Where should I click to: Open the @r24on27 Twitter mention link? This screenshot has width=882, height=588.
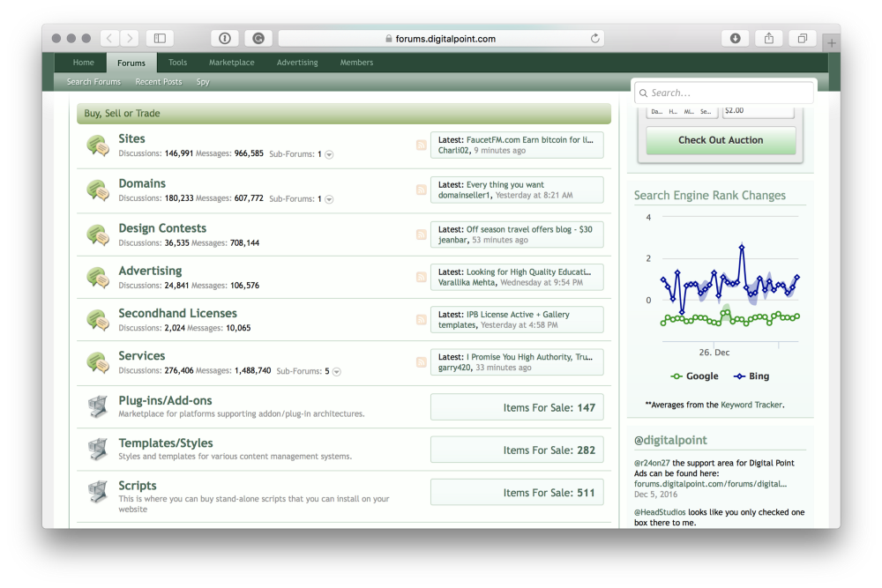click(652, 463)
